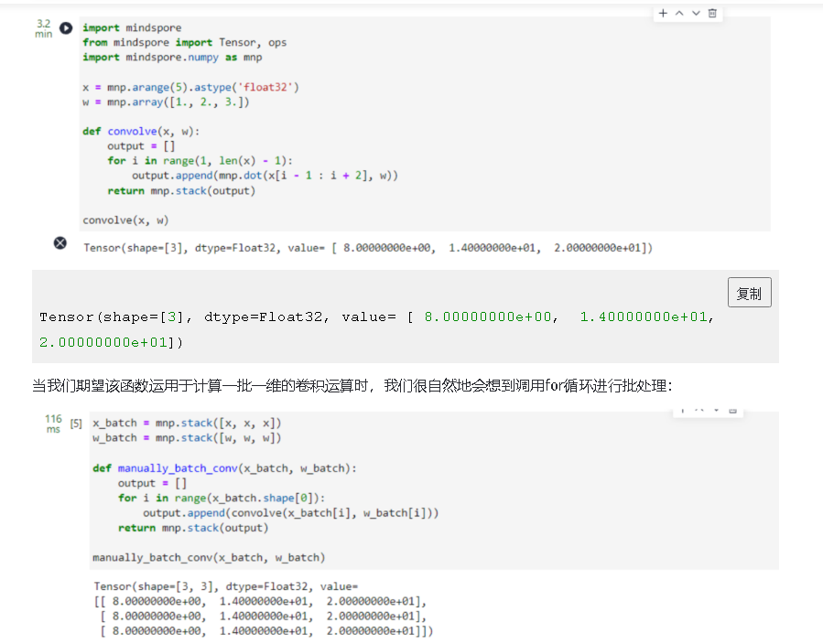This screenshot has width=823, height=644.
Task: Click 'manually_batch_conv(x_batch, w_batch)' call line
Action: (209, 557)
